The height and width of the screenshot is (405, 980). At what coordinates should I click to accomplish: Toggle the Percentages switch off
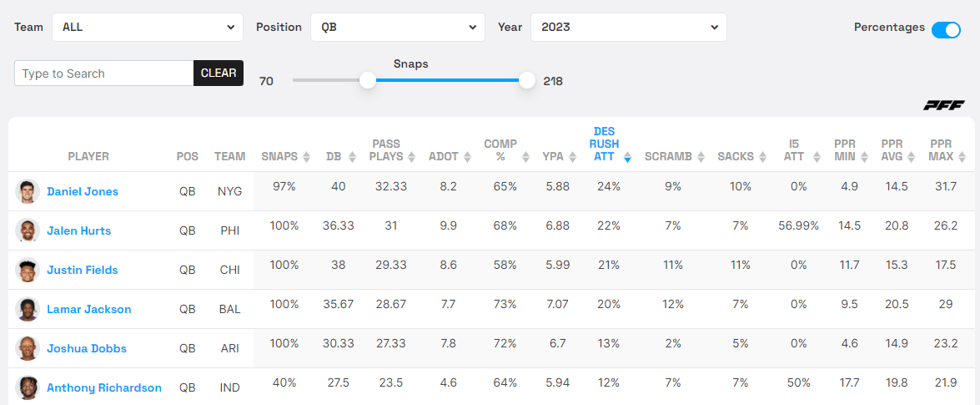(946, 30)
